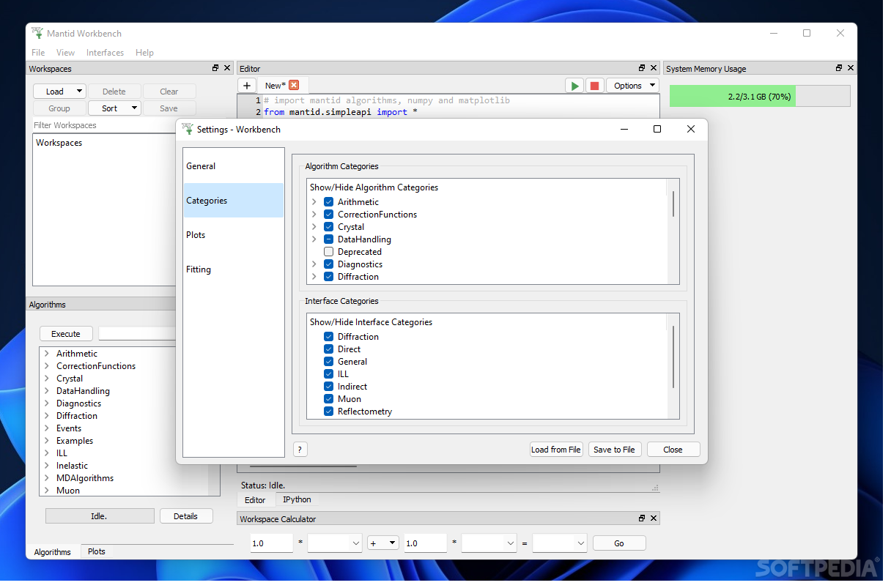
Task: Uncheck the Reflectometry interface category
Action: coord(328,412)
